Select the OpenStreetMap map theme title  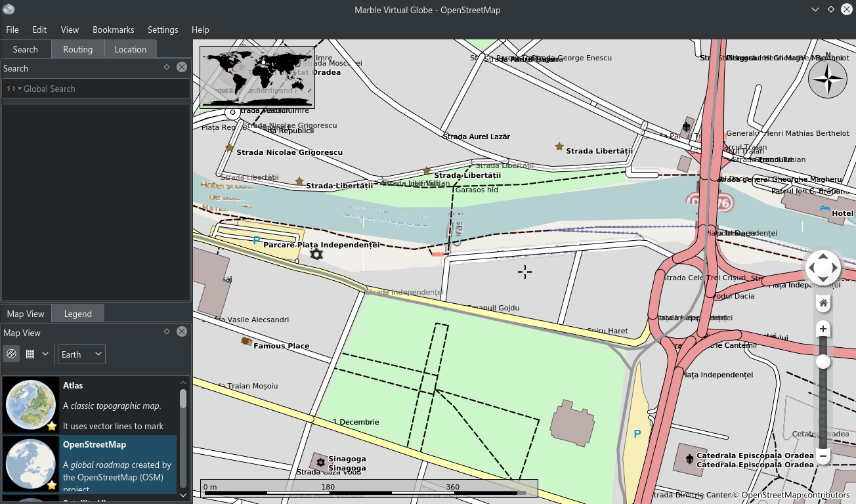pyautogui.click(x=95, y=444)
